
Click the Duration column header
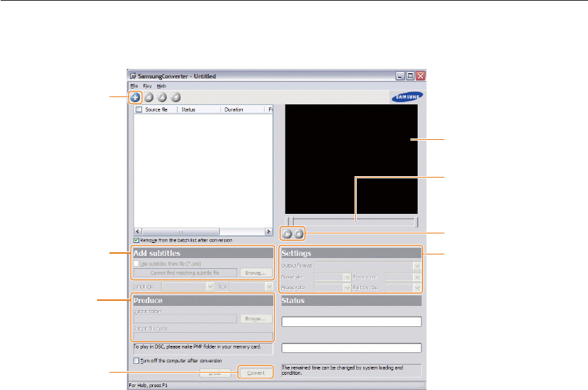coord(243,109)
